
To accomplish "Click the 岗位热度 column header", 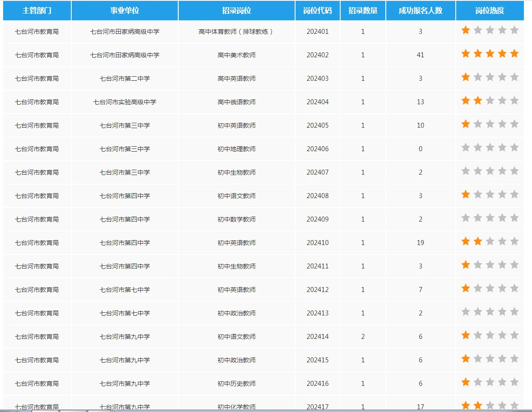I will [490, 10].
